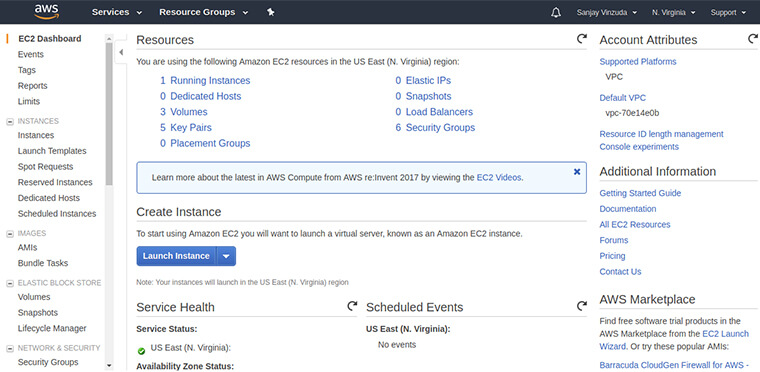Refresh the Resources section

click(582, 39)
